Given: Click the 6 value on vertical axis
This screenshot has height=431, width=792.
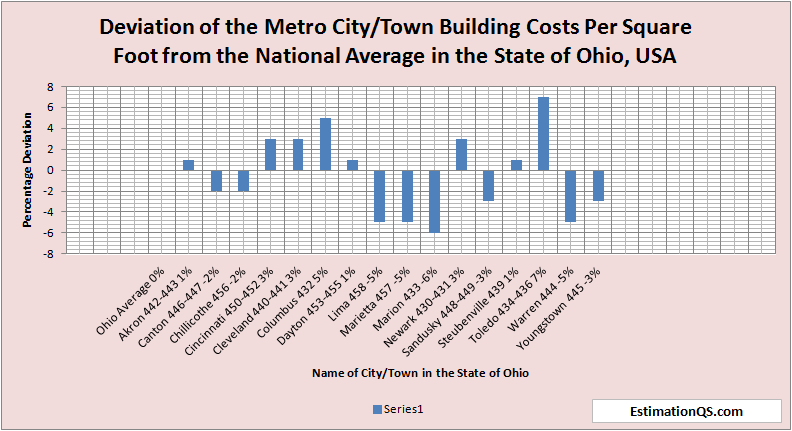Looking at the screenshot, I should 50,108.
